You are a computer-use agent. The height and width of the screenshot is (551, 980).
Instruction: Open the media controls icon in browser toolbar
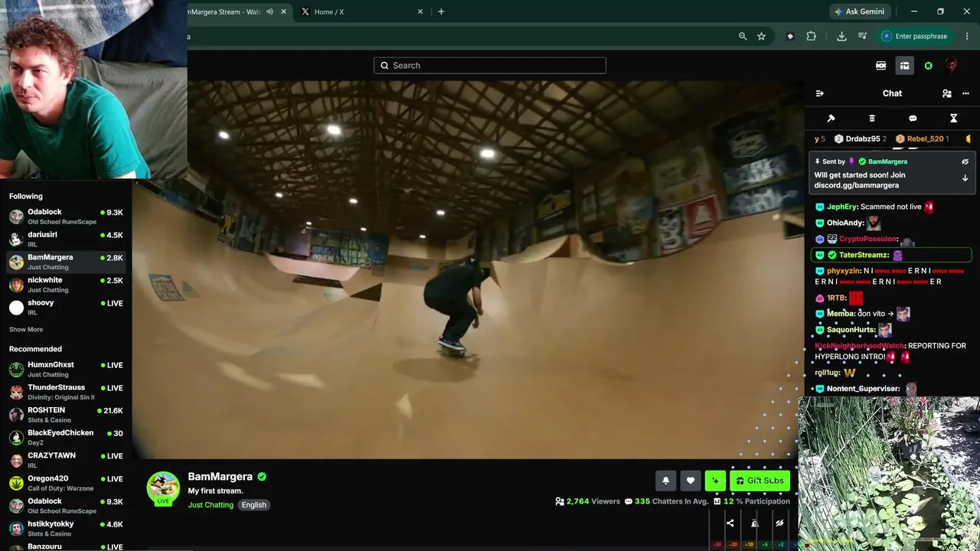(x=863, y=36)
